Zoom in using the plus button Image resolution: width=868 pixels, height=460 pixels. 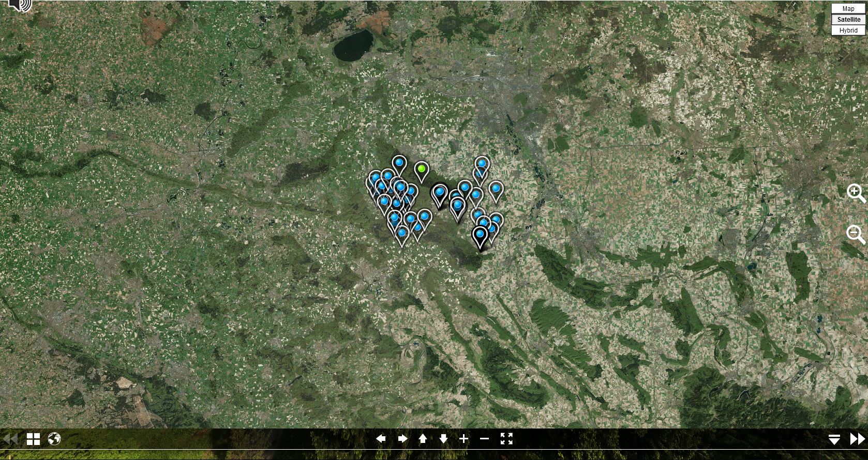coord(463,439)
